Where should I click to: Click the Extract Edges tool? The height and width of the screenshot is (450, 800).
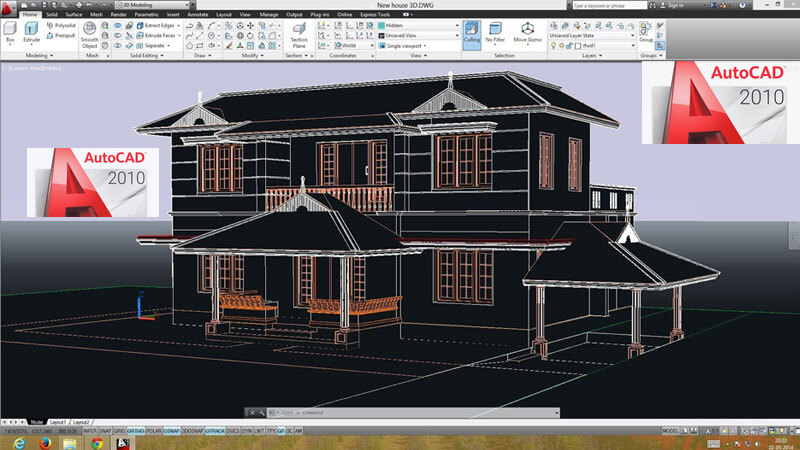pos(156,25)
